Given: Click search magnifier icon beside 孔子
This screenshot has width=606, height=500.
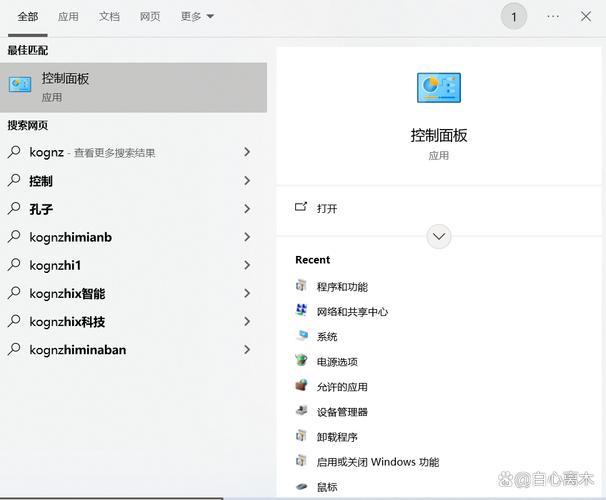Looking at the screenshot, I should (14, 209).
